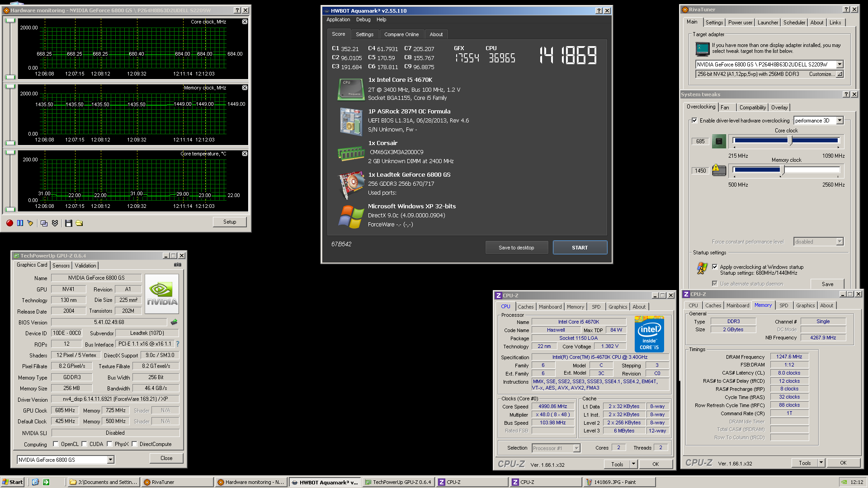The image size is (868, 488).
Task: Check the PhysX box in GPU-Z
Action: tap(109, 444)
